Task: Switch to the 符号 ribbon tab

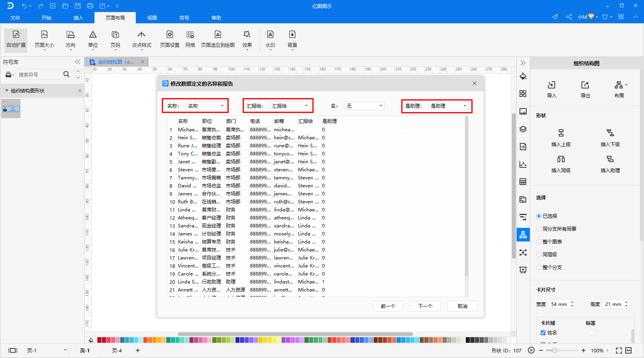Action: (184, 18)
